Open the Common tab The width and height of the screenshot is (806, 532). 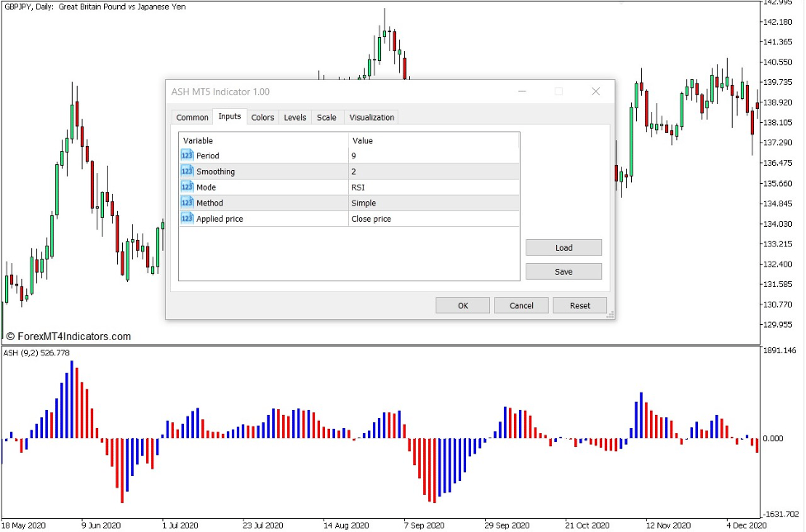tap(191, 116)
